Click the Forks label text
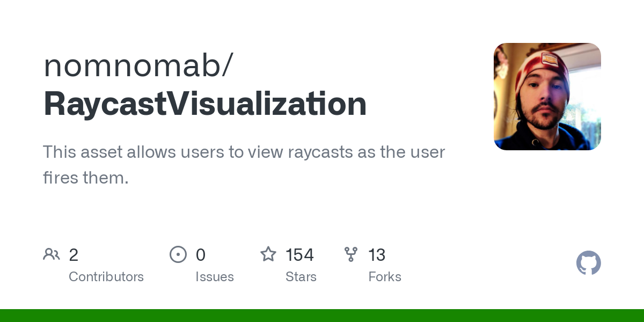This screenshot has height=322, width=644. click(385, 276)
